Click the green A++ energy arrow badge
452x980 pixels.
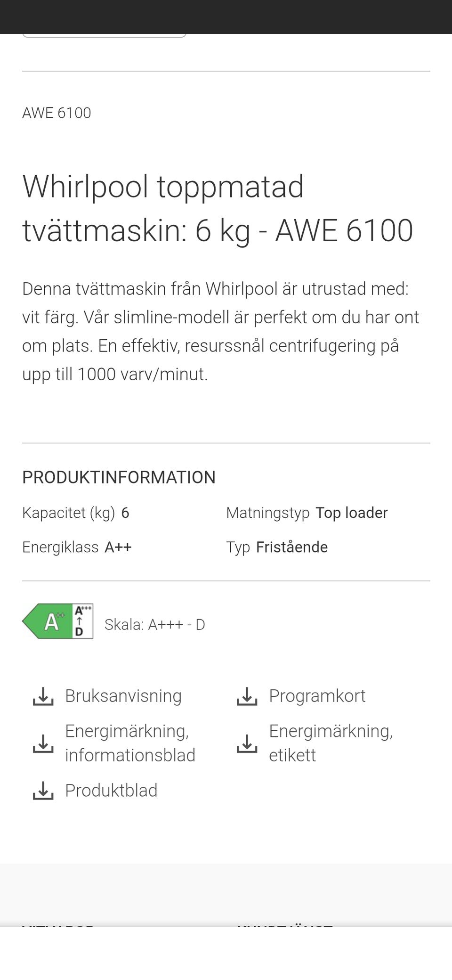(48, 621)
